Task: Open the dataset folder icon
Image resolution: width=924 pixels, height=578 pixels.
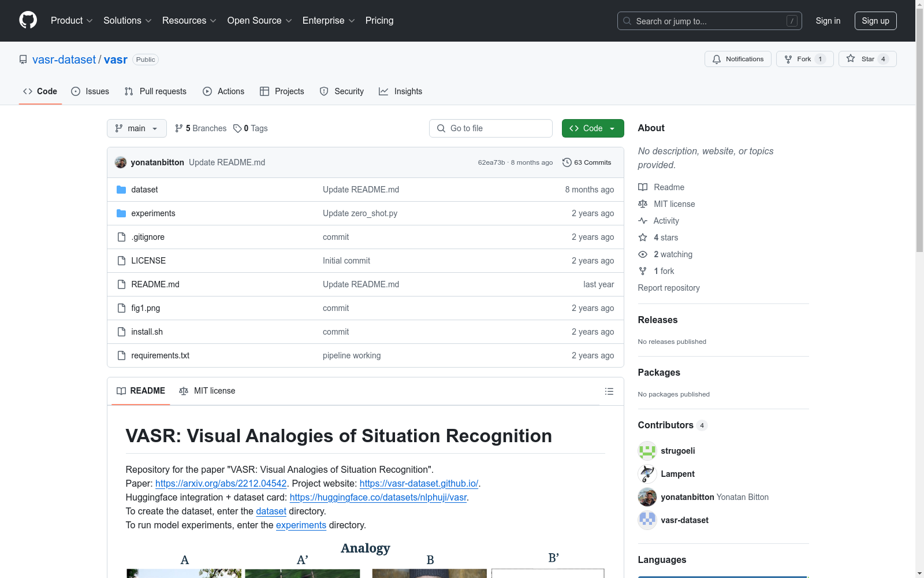Action: (121, 190)
